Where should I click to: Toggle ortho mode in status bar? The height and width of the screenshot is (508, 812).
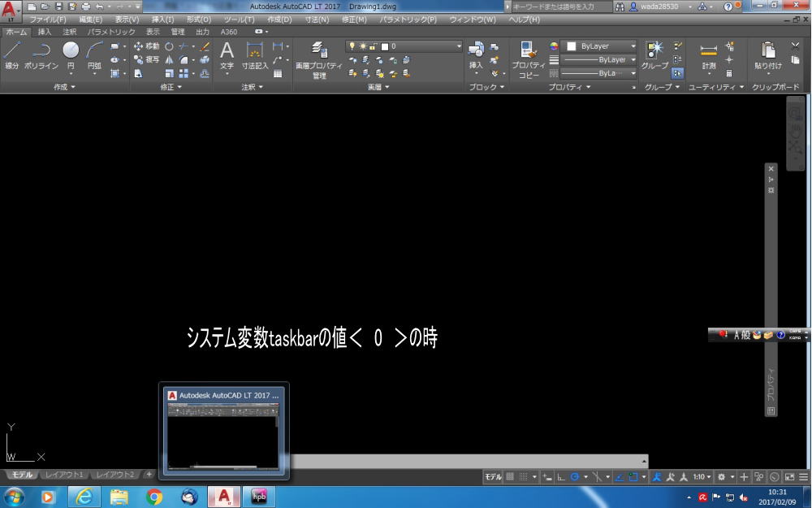(561, 477)
